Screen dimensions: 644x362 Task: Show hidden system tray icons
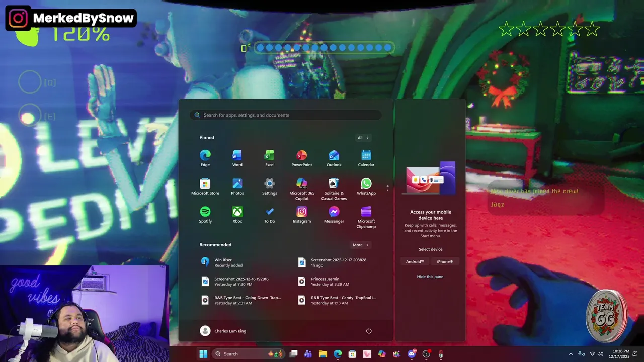pos(571,354)
